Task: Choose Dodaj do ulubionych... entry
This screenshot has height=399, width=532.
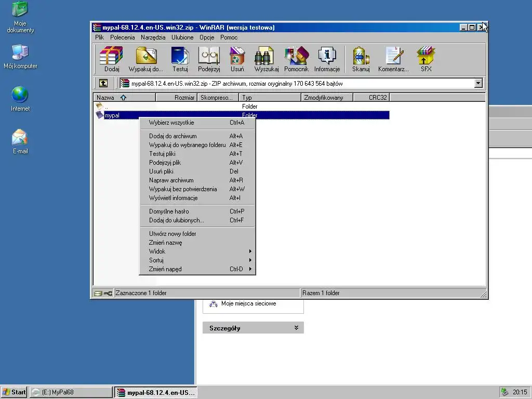Action: (x=197, y=220)
